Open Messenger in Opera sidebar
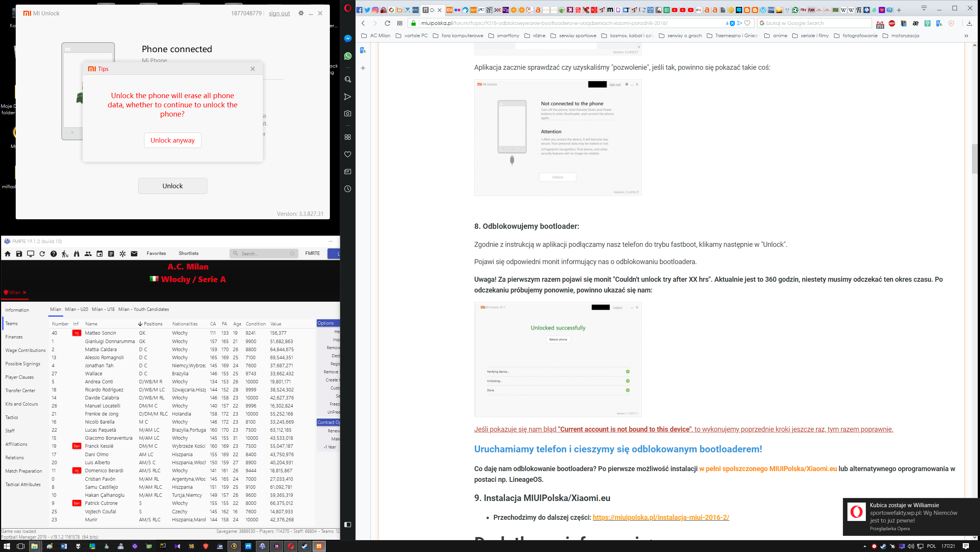Viewport: 980px width, 552px height. click(347, 38)
